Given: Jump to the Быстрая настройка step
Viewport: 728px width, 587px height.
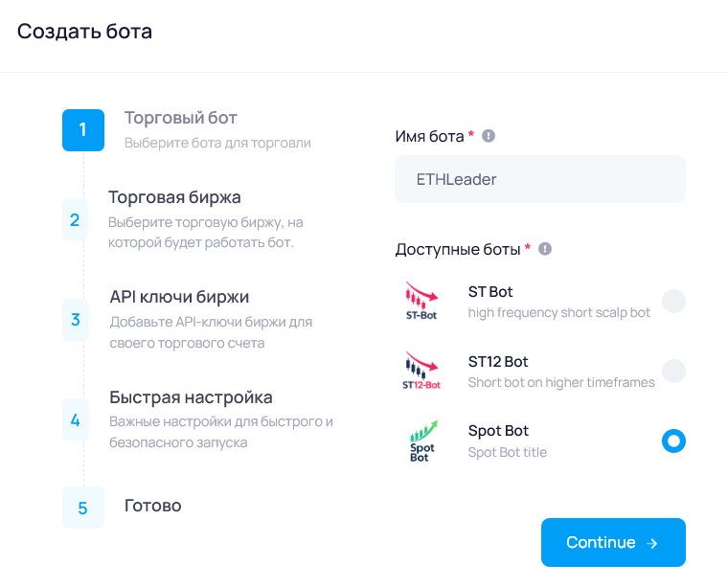Looking at the screenshot, I should (191, 397).
